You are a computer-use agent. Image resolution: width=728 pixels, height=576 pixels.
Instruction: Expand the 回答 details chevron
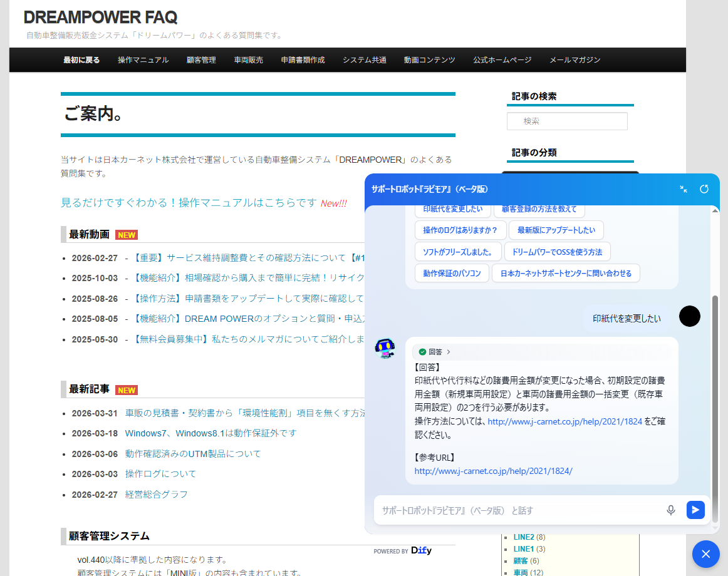tap(449, 352)
